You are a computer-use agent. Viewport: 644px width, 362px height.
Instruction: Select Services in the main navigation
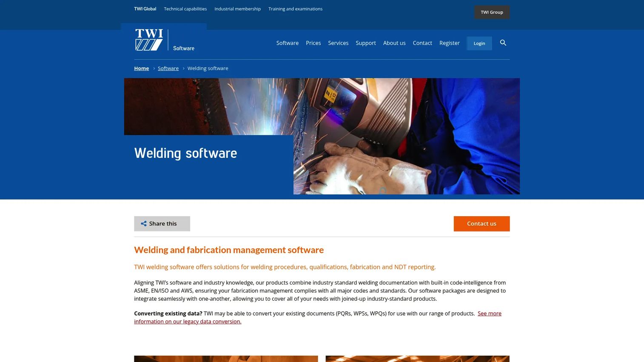coord(338,43)
